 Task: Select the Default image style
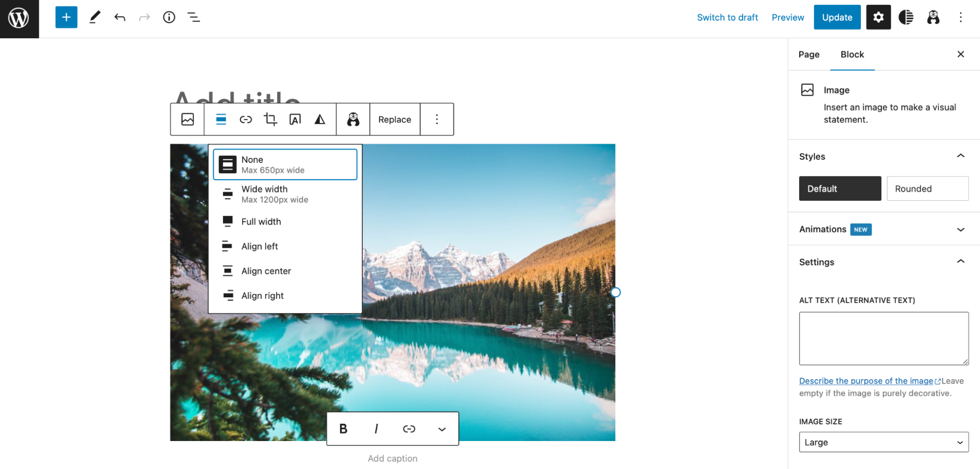840,188
